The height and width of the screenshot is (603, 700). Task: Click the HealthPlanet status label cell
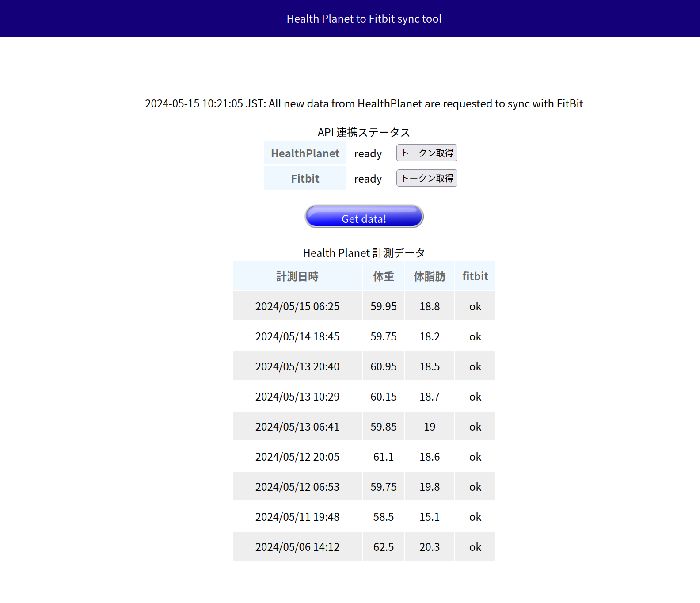(x=305, y=153)
